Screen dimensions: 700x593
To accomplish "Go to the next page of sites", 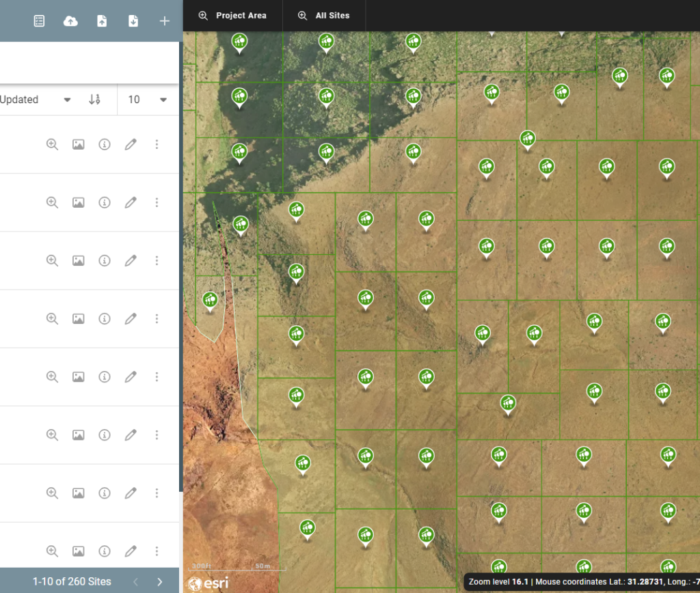I will [x=159, y=581].
